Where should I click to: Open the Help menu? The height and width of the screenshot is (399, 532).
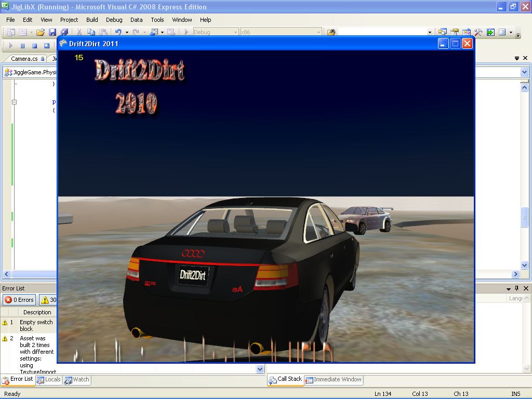[x=205, y=20]
